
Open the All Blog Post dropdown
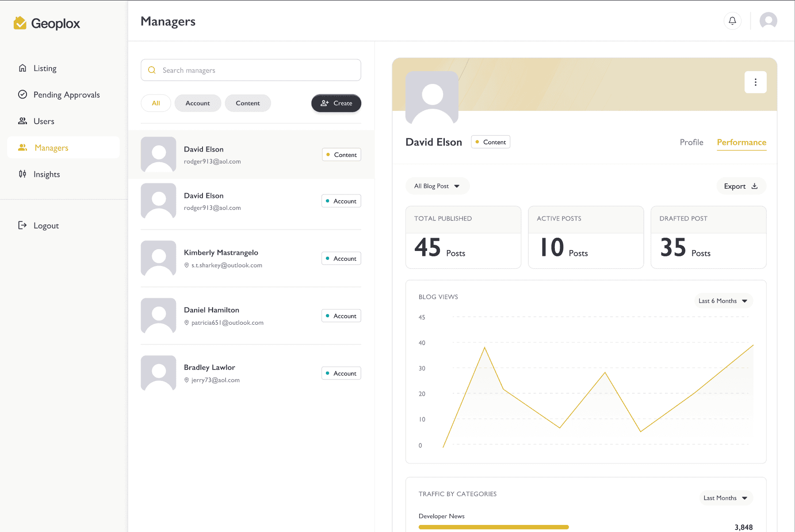click(x=437, y=186)
